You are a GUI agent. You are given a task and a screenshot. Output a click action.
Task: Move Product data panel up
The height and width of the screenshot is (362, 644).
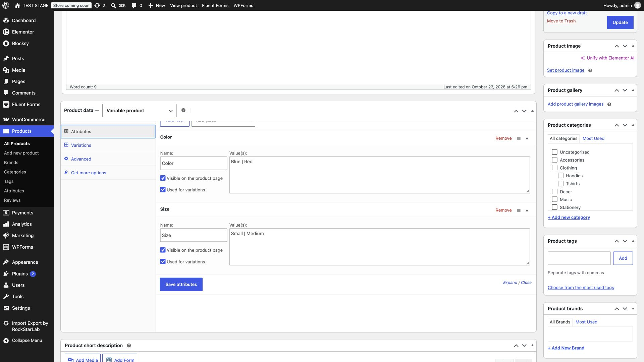[516, 111]
